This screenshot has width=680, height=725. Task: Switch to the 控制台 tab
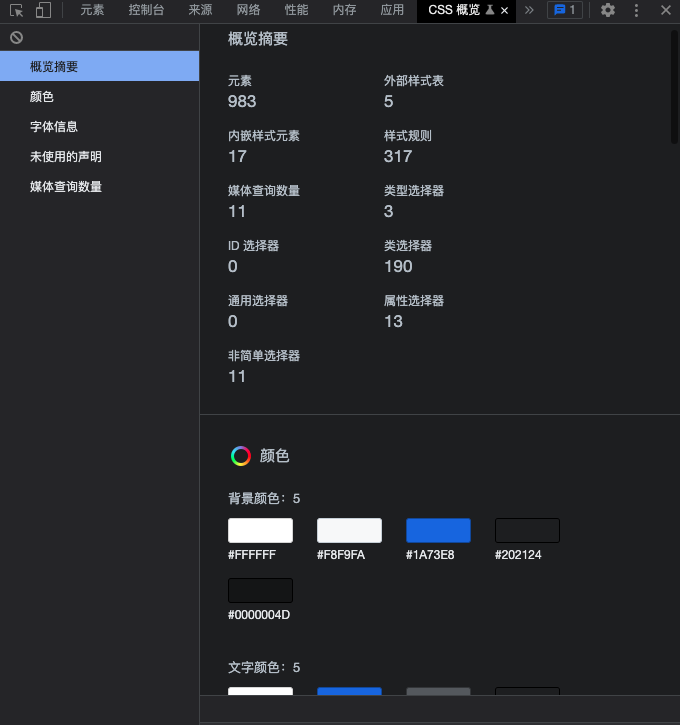(146, 10)
